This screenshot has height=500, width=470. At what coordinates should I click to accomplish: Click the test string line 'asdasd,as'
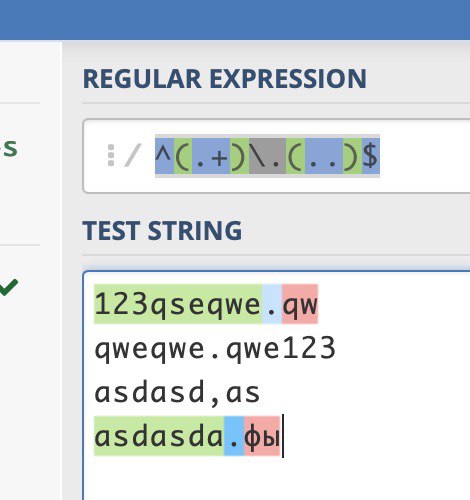tap(177, 393)
